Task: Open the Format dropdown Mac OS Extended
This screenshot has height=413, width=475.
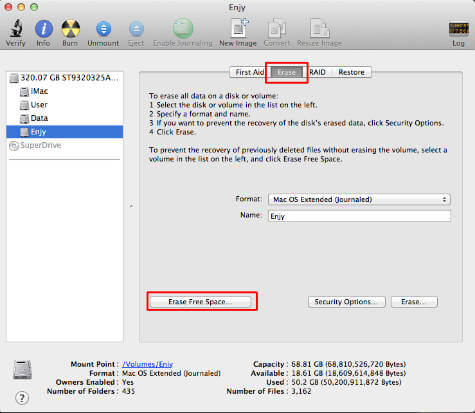Action: tap(359, 200)
